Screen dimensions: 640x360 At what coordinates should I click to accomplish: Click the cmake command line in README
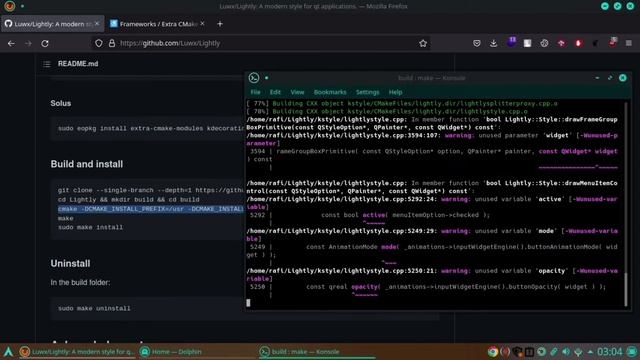[151, 209]
